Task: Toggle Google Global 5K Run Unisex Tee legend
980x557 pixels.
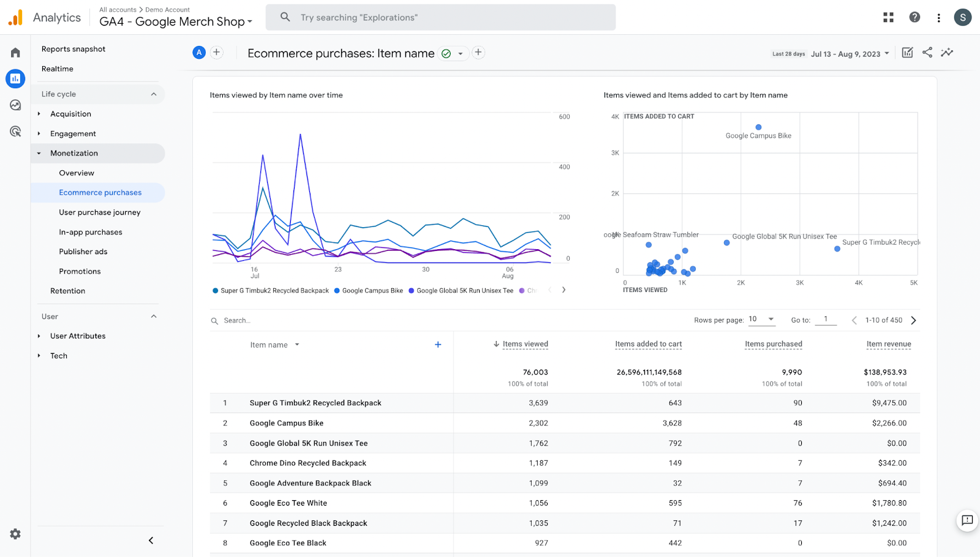Action: (x=461, y=291)
